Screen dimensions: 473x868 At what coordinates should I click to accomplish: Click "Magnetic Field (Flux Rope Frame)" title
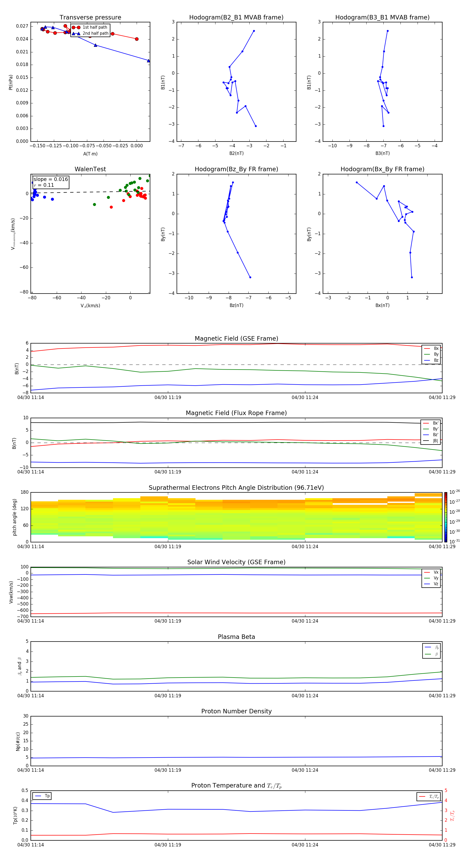[x=236, y=413]
